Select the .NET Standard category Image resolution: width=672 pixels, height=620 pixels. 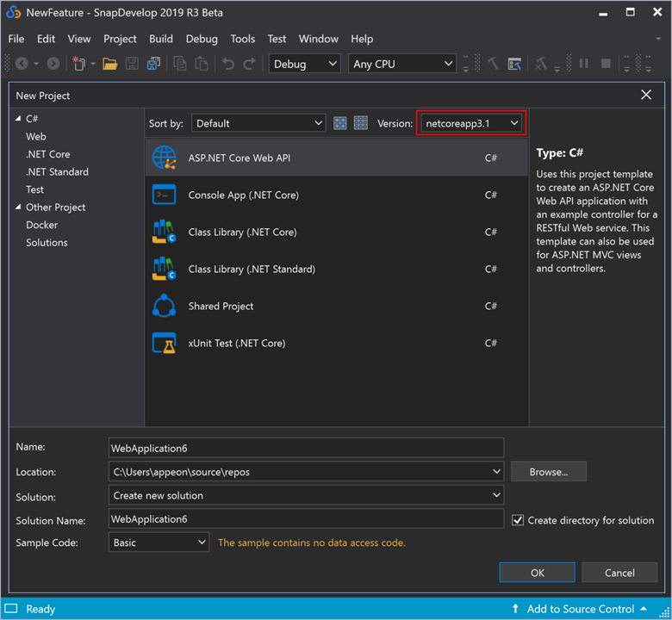(57, 172)
